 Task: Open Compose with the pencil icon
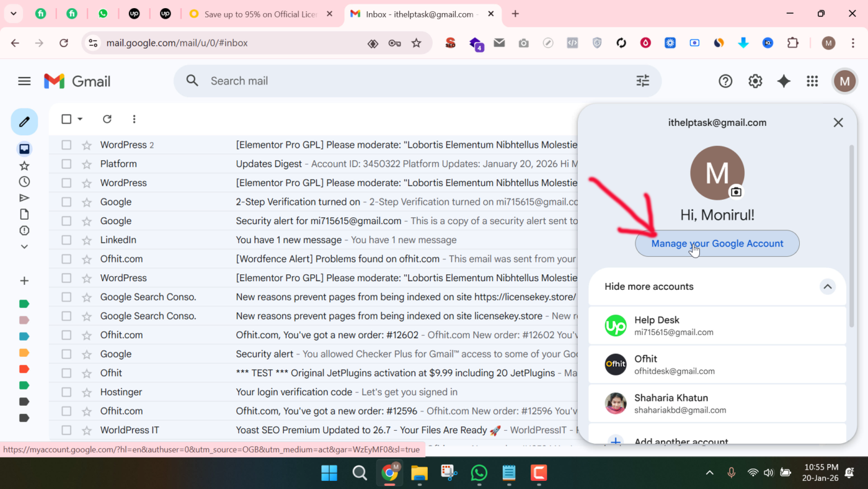24,122
